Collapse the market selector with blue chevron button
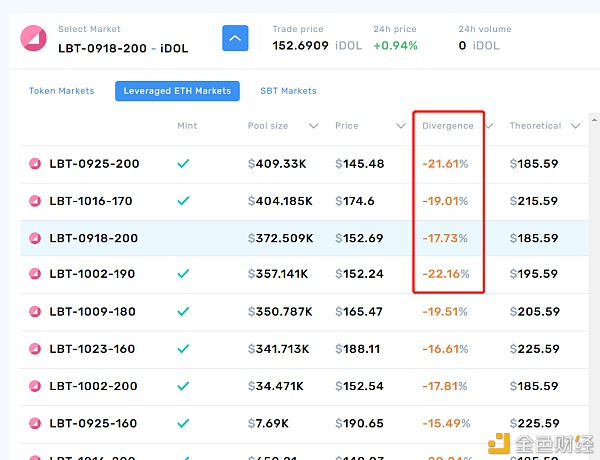Image resolution: width=600 pixels, height=460 pixels. click(x=235, y=40)
